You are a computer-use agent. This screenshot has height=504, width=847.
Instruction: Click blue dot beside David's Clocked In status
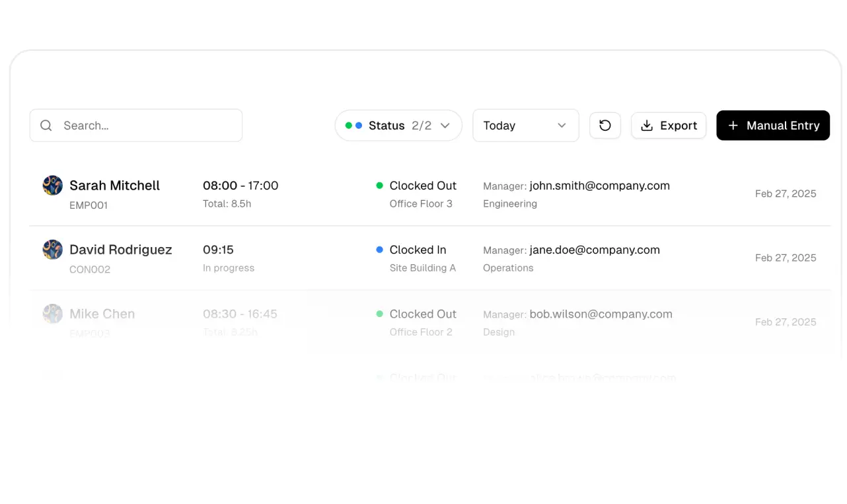tap(379, 250)
